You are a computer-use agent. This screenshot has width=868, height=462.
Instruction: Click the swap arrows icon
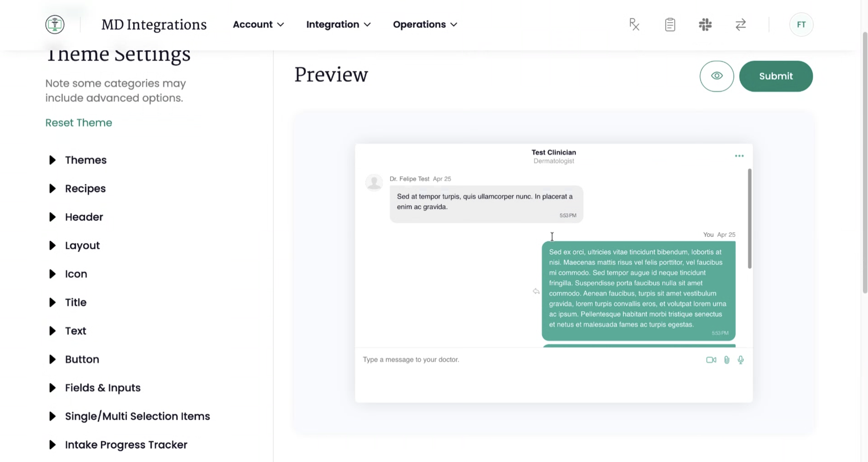[740, 24]
